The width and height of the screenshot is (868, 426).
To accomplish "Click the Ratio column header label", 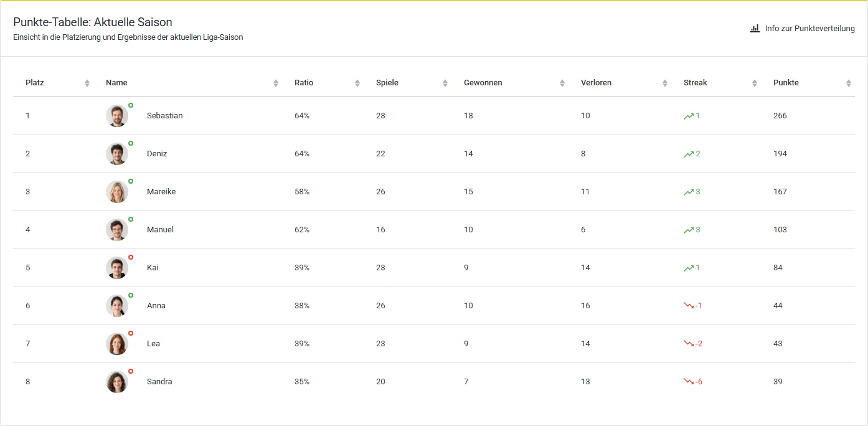I will click(x=304, y=83).
